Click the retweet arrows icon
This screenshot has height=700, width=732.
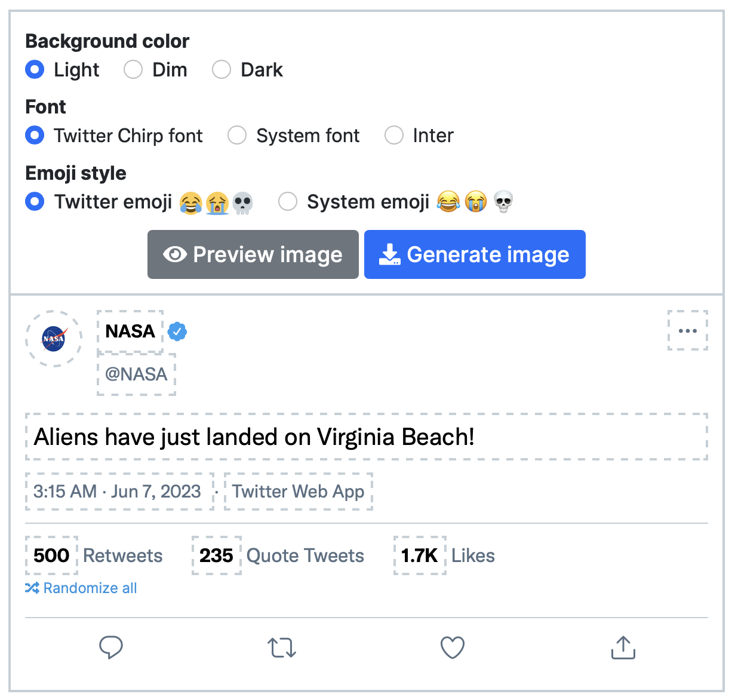coord(282,647)
